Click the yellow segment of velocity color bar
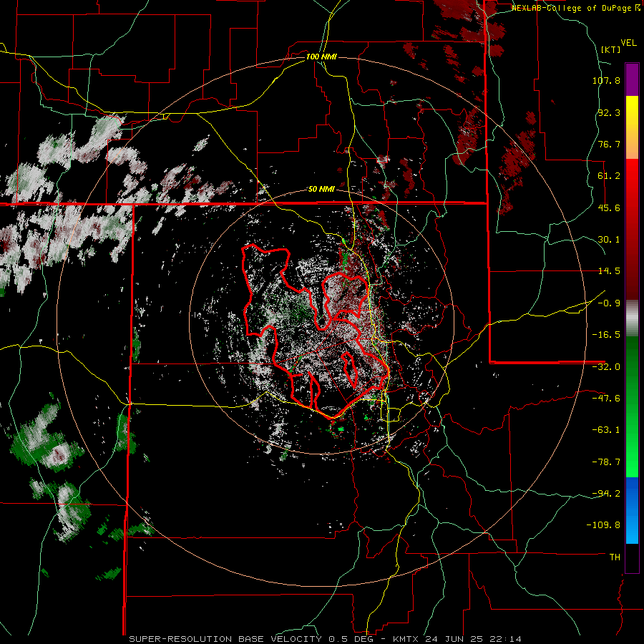The height and width of the screenshot is (644, 644). click(x=632, y=127)
